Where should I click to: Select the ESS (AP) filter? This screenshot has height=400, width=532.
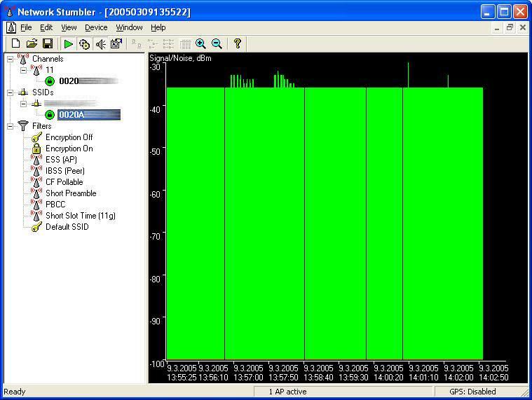62,159
